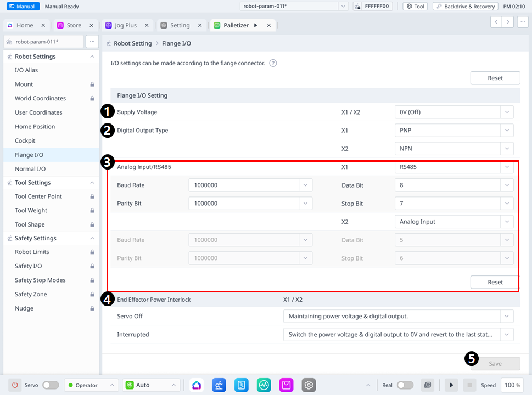
Task: Open the Supply Voltage 0V (Off) dropdown
Action: click(x=453, y=112)
